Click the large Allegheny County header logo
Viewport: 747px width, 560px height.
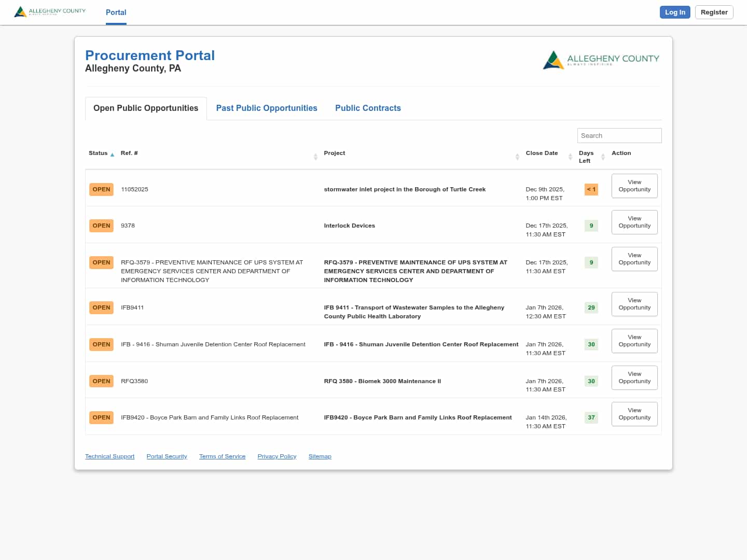(x=601, y=60)
